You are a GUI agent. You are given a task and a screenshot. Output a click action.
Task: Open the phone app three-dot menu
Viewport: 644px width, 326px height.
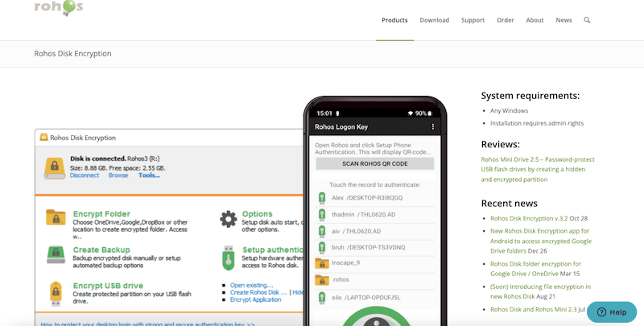(x=432, y=127)
